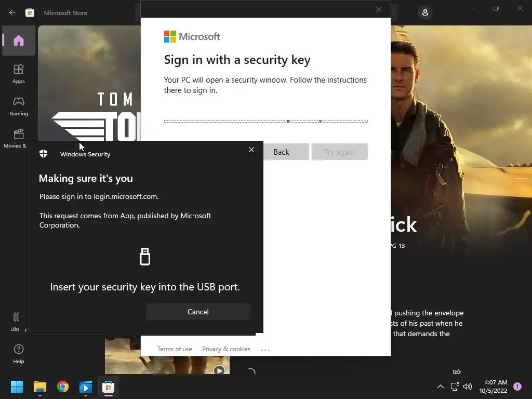
Task: Click Back in the sign-in dialog
Action: pyautogui.click(x=286, y=152)
